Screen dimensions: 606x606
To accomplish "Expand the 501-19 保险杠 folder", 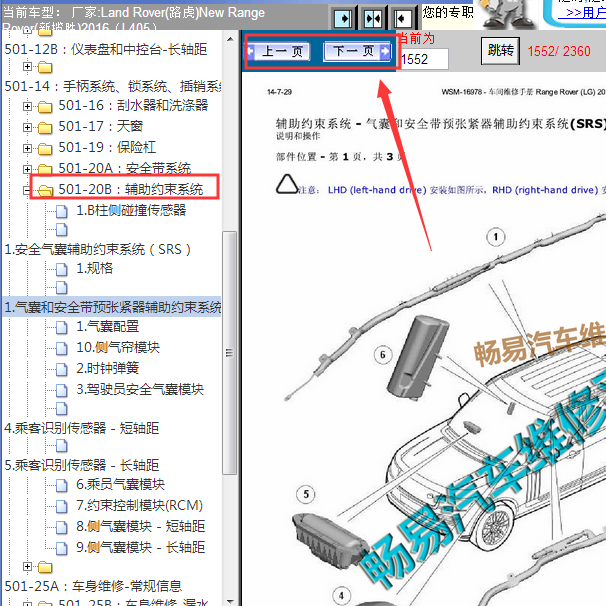I will pos(27,148).
